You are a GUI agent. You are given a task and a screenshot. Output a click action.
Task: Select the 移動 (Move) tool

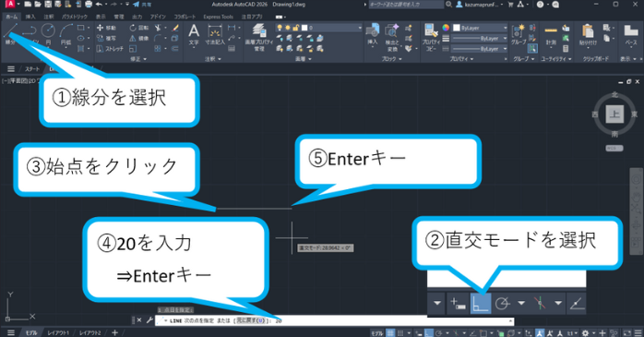pos(106,28)
